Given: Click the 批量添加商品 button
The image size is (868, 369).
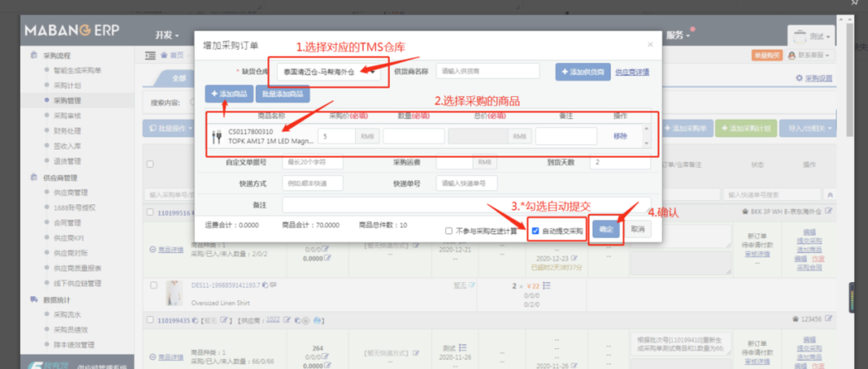Looking at the screenshot, I should [x=282, y=94].
